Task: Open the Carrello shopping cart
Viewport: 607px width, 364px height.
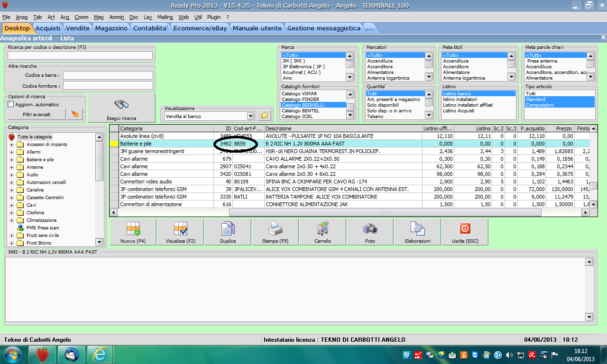Action: (x=322, y=232)
